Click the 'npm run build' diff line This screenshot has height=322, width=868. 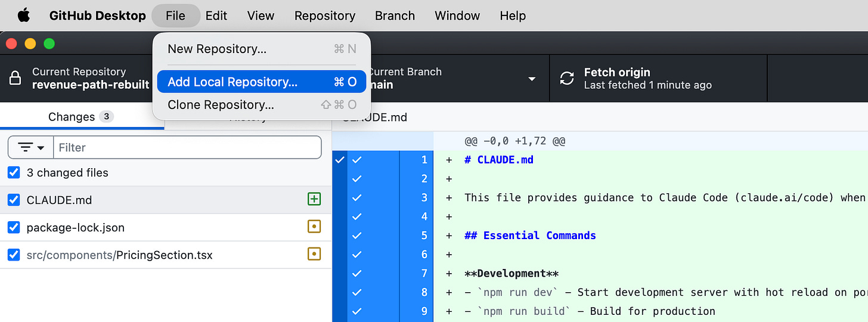(x=650, y=311)
